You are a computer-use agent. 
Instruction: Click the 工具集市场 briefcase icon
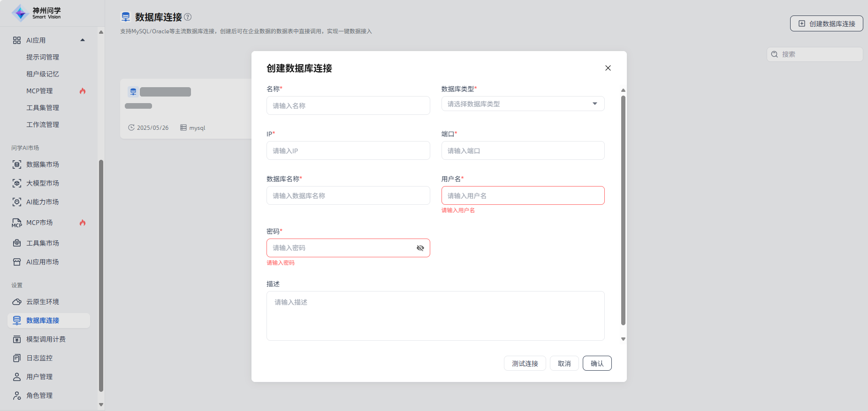[x=17, y=243]
